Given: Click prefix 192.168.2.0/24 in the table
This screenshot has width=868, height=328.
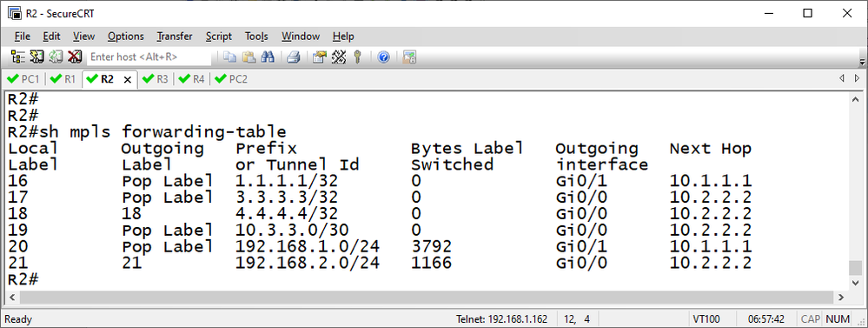Looking at the screenshot, I should (308, 262).
